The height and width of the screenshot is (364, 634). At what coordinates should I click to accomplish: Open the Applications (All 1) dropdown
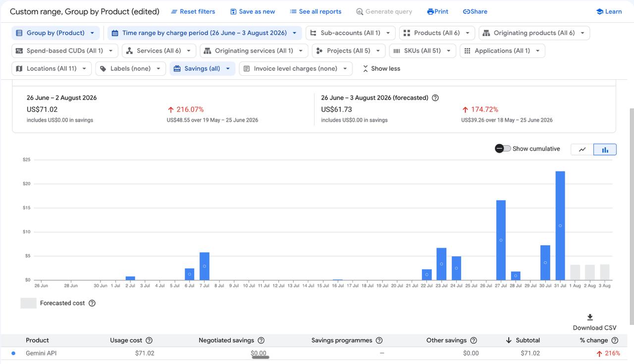(x=502, y=51)
